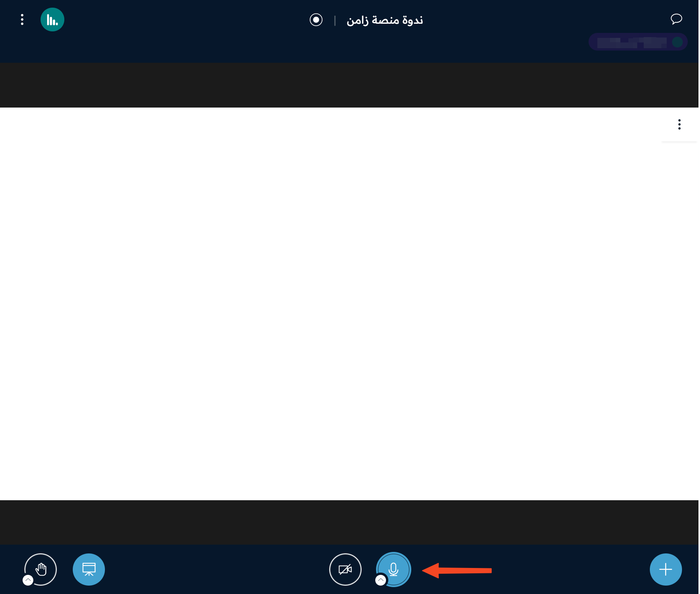Toggle the recording indicator button
This screenshot has height=594, width=700.
click(316, 20)
